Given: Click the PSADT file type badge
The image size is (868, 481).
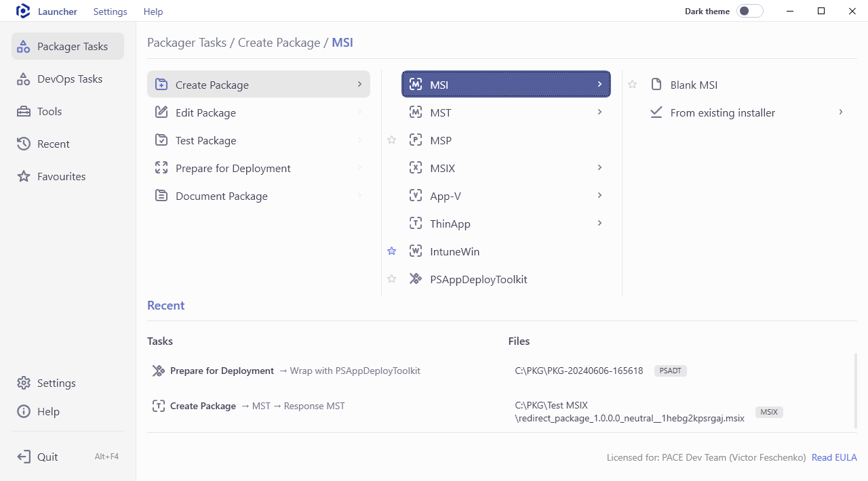Looking at the screenshot, I should [x=671, y=371].
